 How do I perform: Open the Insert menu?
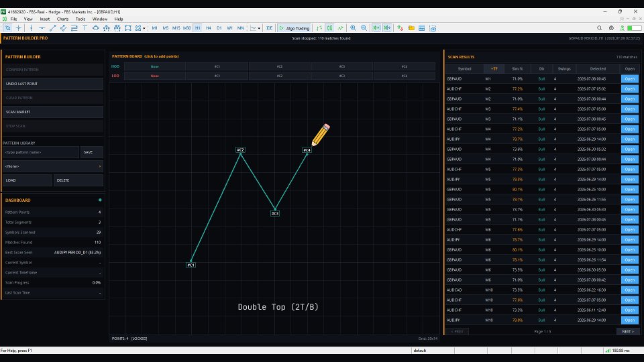point(44,19)
